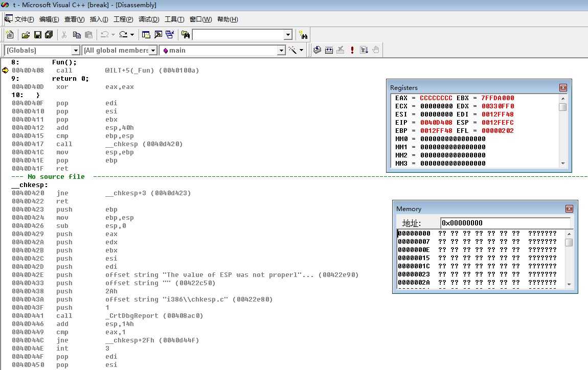Open the 查看(V) menu
The height and width of the screenshot is (370, 588).
coord(74,19)
